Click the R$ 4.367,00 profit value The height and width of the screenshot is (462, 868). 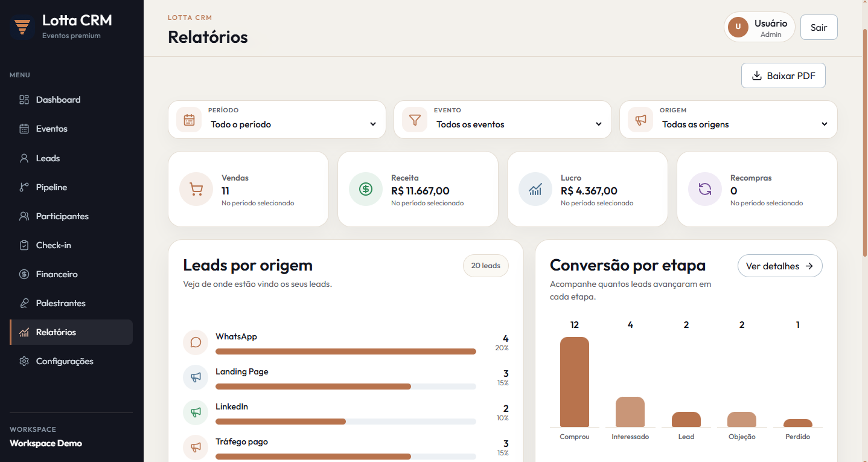589,191
